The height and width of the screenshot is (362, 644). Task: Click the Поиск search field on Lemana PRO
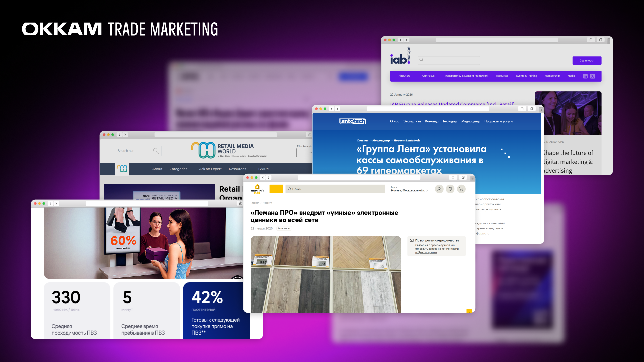coord(335,189)
